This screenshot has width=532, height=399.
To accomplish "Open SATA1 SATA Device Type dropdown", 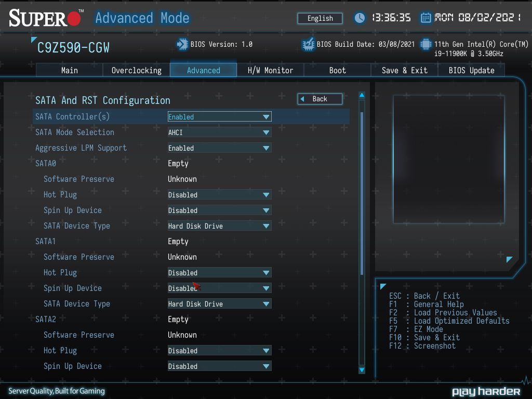I will coord(220,304).
